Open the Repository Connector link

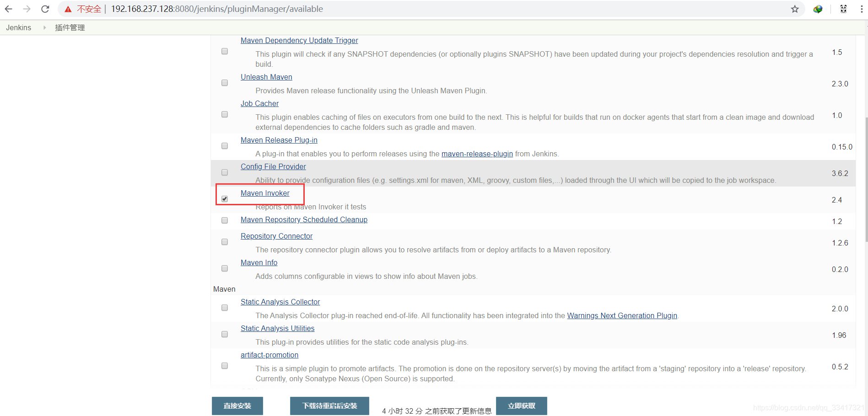pyautogui.click(x=276, y=236)
